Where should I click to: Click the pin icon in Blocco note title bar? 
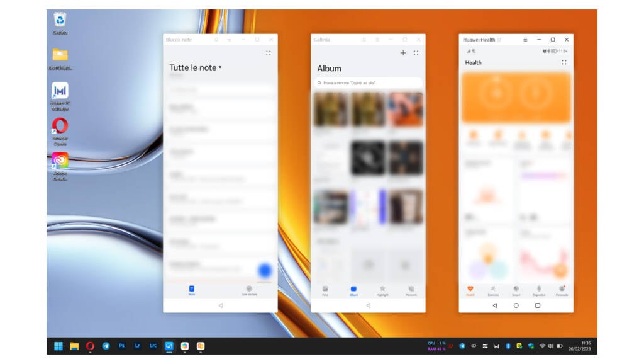[216, 40]
